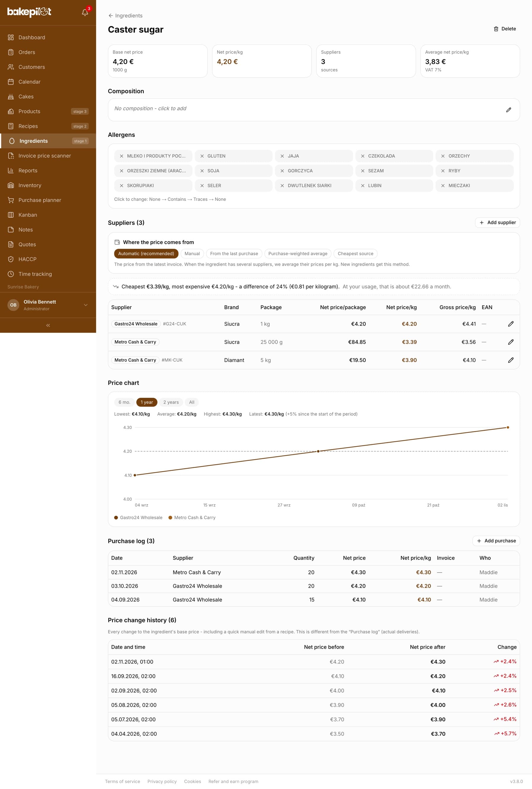Edit composition with the pencil icon

[509, 110]
